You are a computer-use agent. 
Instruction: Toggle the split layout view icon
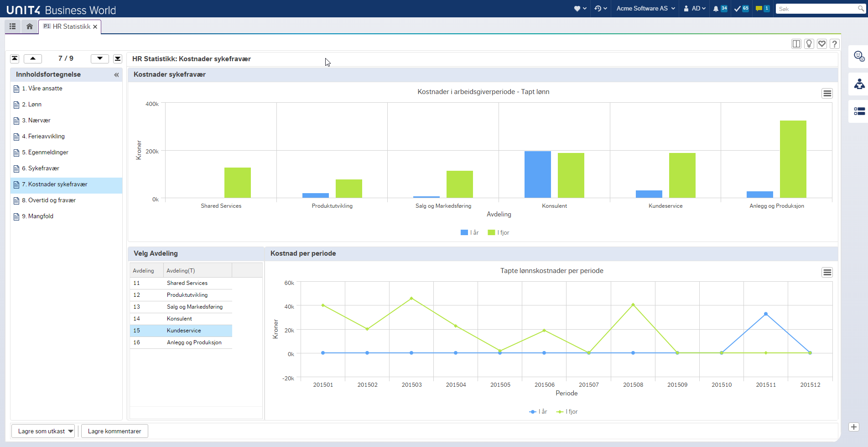[x=796, y=44]
